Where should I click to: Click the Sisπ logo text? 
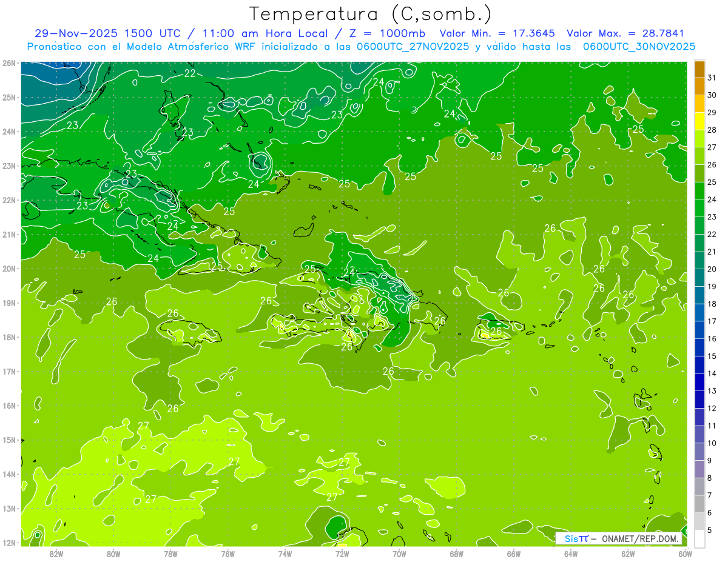pos(576,538)
